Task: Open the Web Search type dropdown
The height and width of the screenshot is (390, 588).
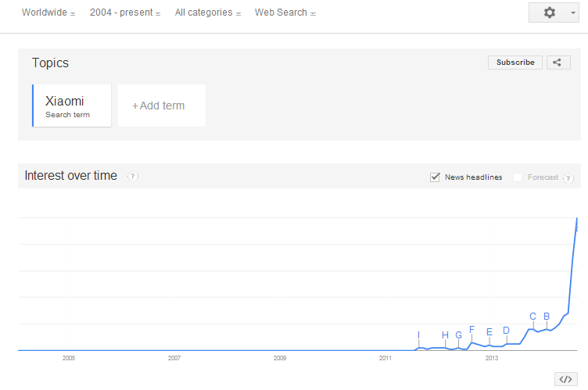Action: coord(285,13)
